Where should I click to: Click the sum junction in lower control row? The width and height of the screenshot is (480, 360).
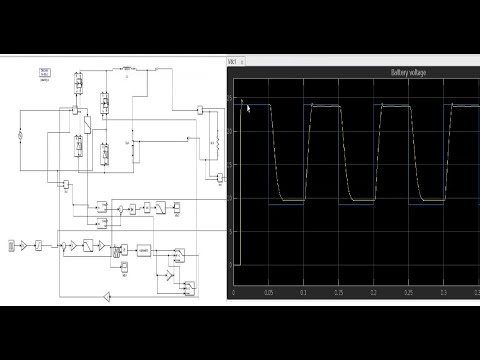click(x=64, y=246)
